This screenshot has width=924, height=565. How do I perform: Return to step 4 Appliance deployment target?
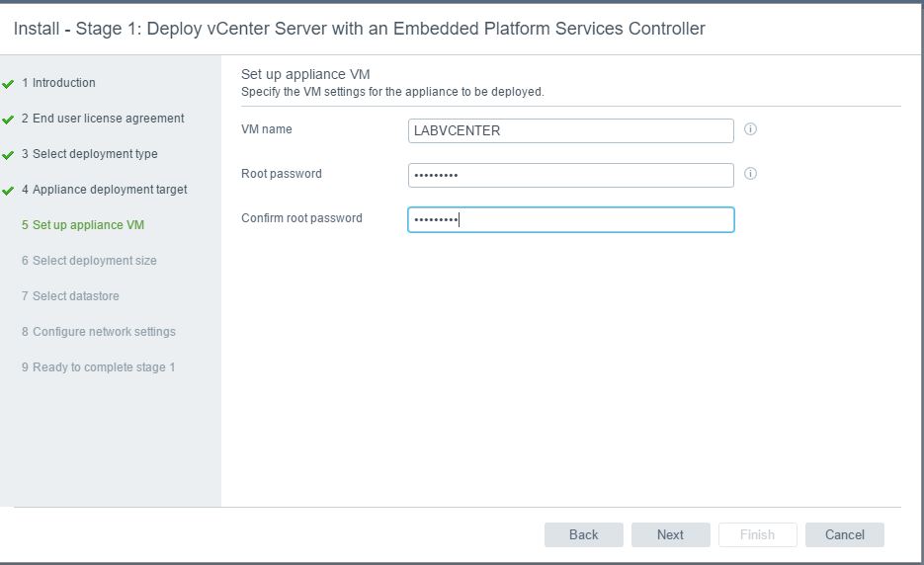pos(105,189)
